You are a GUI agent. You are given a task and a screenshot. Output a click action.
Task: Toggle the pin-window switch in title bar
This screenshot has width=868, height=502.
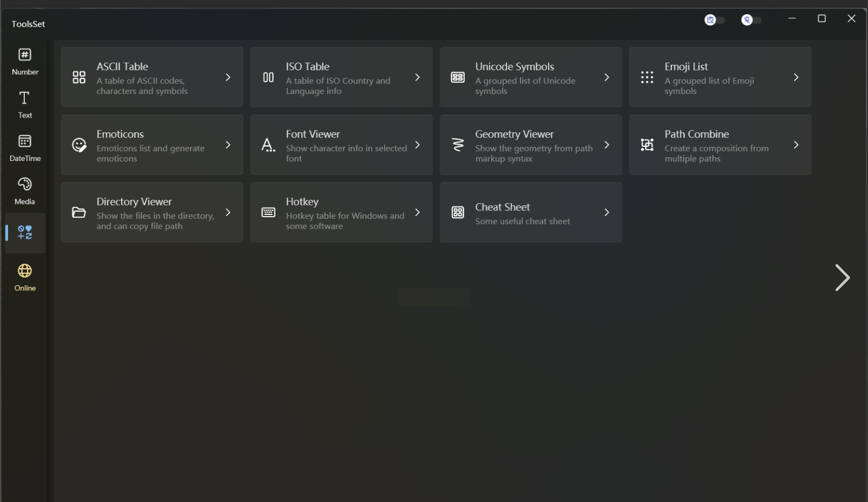point(751,20)
